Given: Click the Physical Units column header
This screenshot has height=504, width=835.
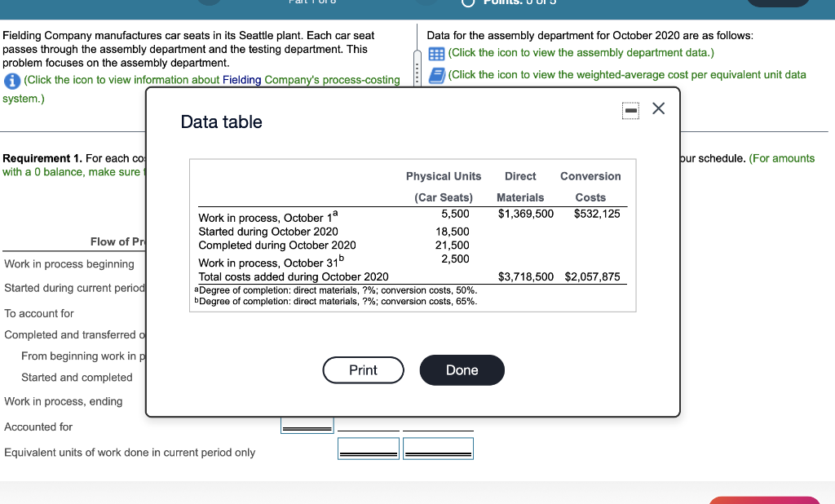Looking at the screenshot, I should click(444, 187).
